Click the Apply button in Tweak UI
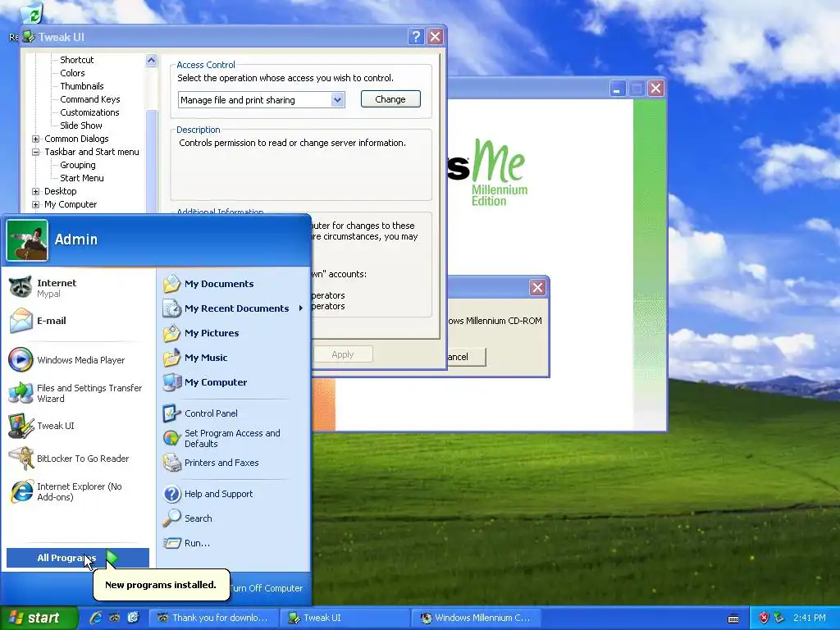Image resolution: width=840 pixels, height=630 pixels. pyautogui.click(x=343, y=354)
